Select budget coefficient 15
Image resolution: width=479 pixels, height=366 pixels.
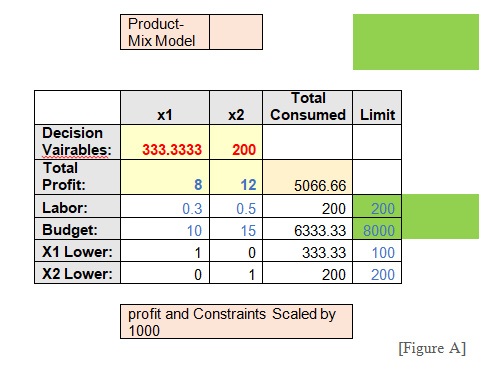[236, 229]
